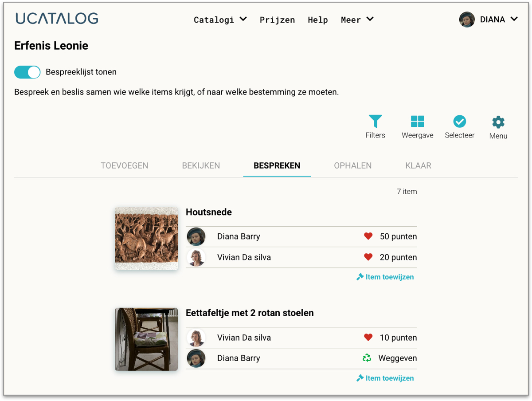Click Diana Barry name under Eettafeltje
The width and height of the screenshot is (532, 401).
[239, 358]
